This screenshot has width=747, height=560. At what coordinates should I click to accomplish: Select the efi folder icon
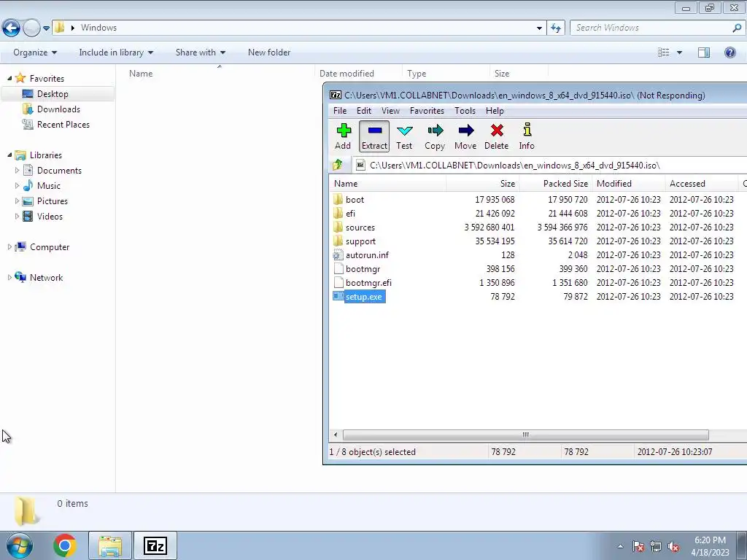[338, 213]
